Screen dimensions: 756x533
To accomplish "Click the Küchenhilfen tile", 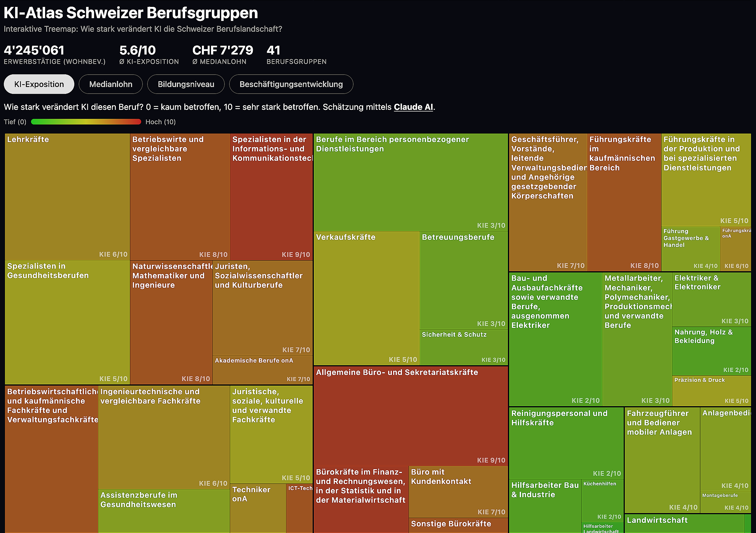I will (602, 501).
